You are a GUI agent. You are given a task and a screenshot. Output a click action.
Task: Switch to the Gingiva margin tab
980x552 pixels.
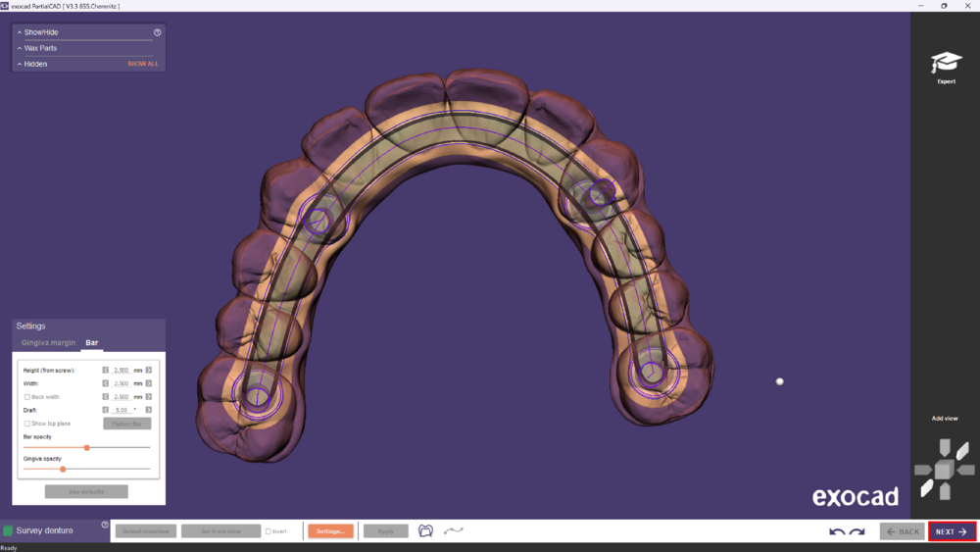pos(48,342)
